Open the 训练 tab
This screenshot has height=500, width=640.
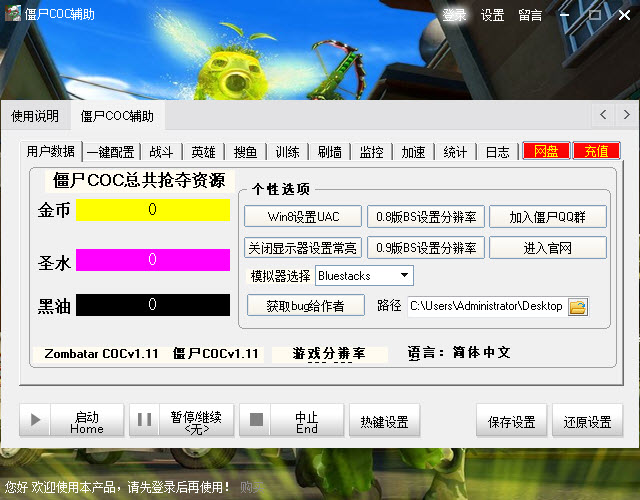287,152
